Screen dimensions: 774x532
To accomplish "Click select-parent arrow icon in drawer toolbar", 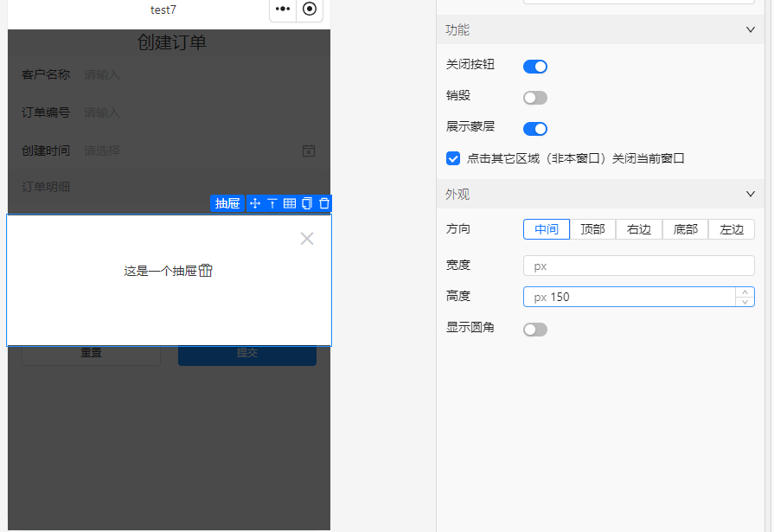I will [x=272, y=203].
